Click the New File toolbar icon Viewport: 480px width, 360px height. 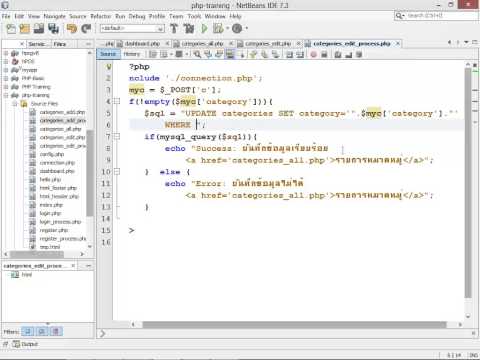click(x=11, y=29)
